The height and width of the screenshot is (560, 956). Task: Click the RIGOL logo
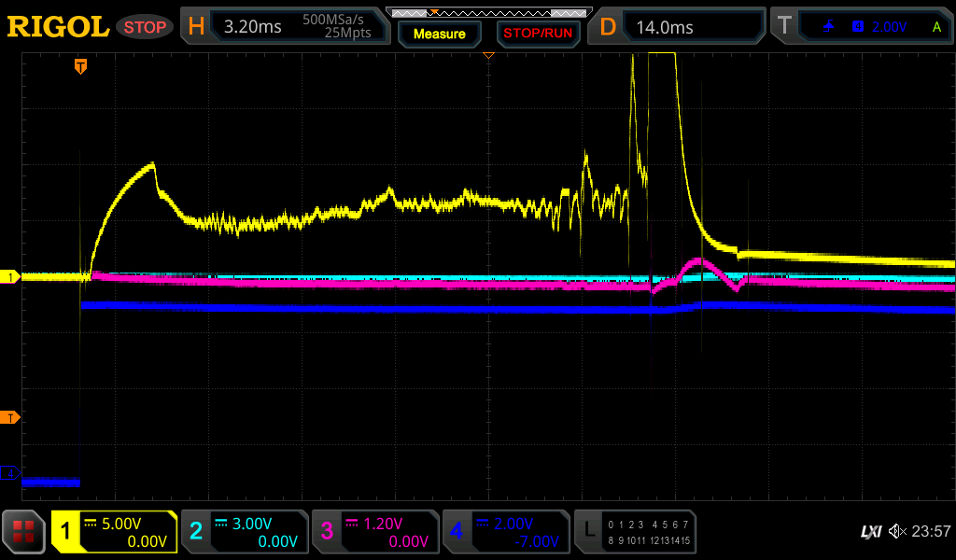point(57,27)
